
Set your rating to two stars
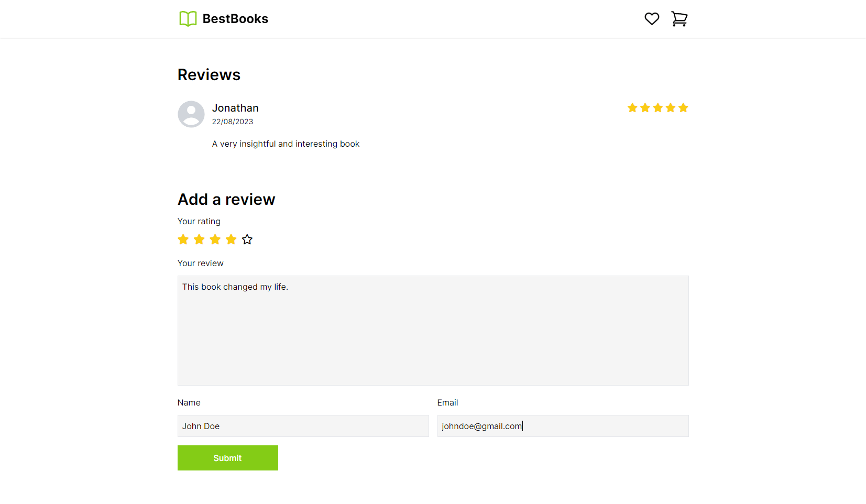[199, 239]
